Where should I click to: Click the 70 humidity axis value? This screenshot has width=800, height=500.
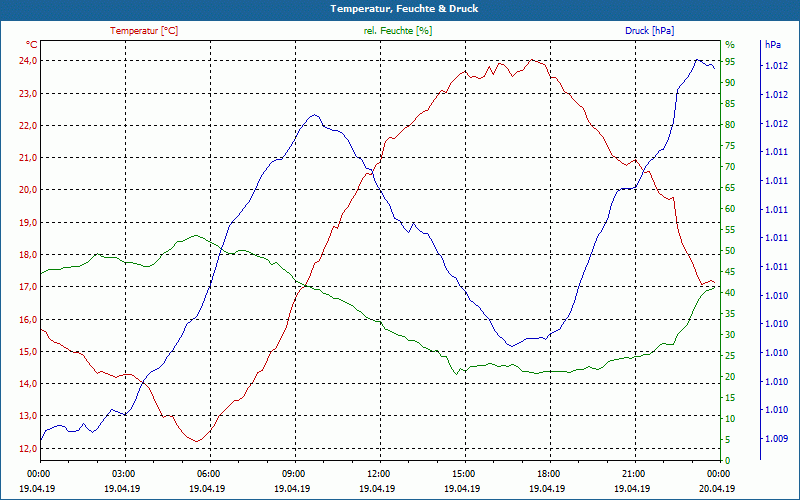pos(730,167)
